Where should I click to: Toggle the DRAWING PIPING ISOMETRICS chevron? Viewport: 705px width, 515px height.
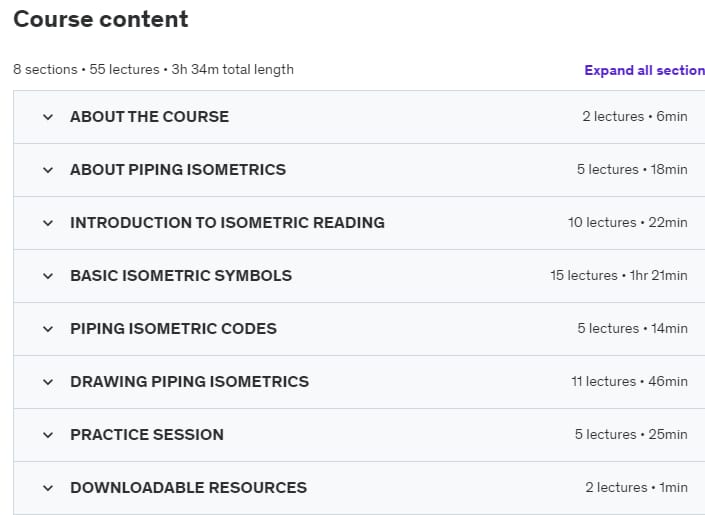coord(48,382)
